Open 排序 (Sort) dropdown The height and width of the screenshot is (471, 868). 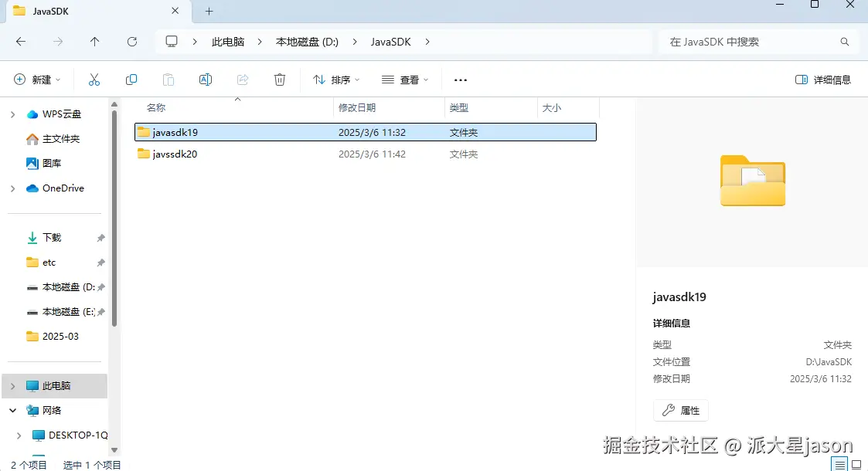[x=336, y=80]
